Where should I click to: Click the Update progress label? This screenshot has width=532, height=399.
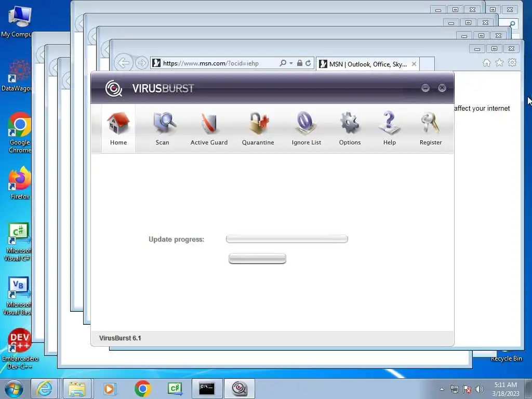[x=177, y=239]
